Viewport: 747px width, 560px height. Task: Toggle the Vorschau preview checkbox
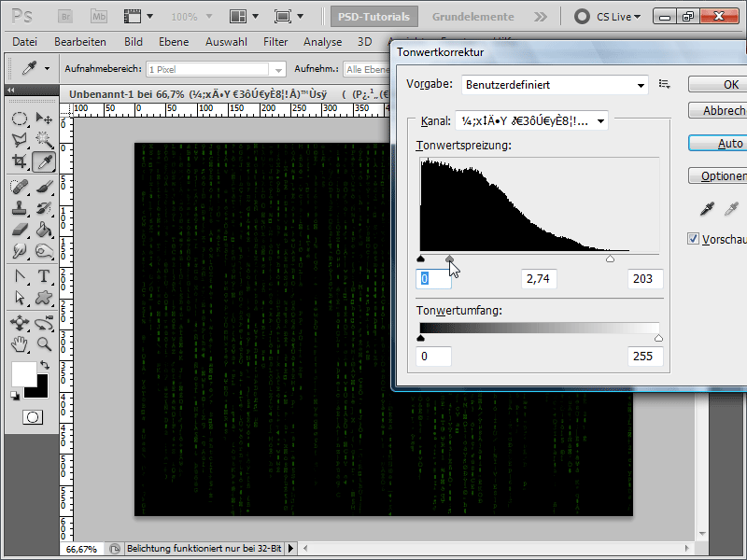693,239
